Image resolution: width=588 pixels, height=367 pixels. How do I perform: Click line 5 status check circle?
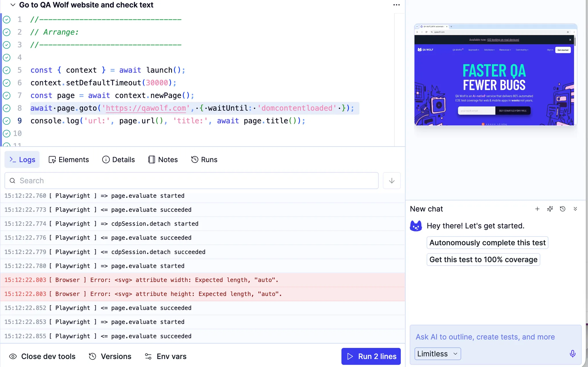[7, 70]
